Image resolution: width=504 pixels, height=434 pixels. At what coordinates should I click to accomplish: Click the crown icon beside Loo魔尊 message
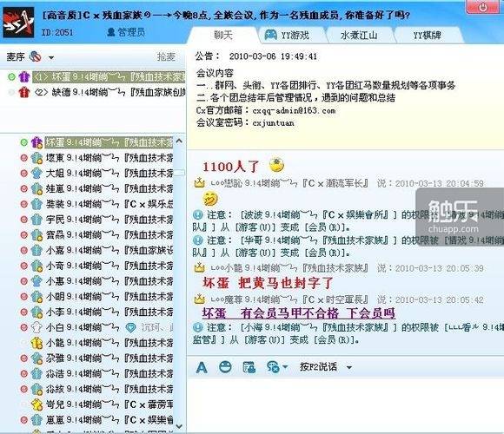click(199, 299)
